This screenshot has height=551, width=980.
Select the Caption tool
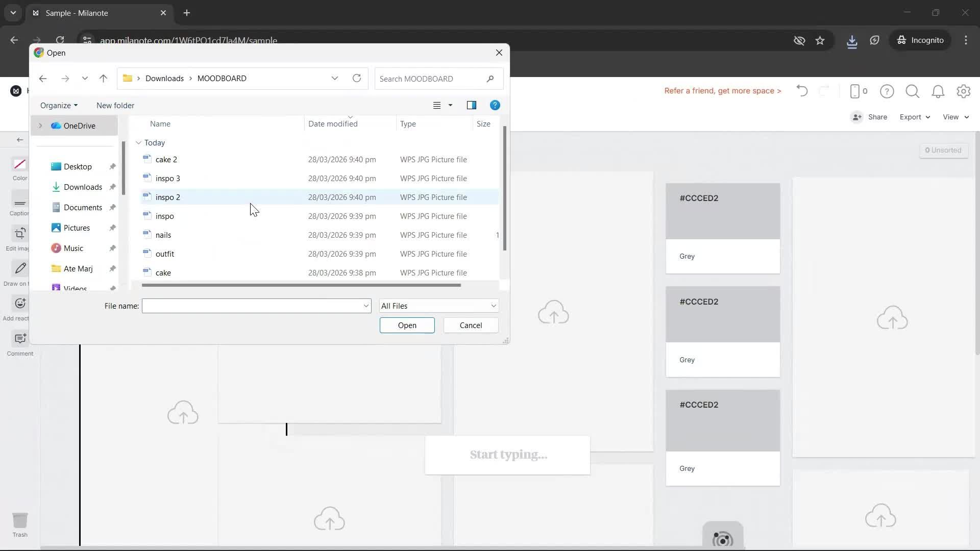coord(19,204)
